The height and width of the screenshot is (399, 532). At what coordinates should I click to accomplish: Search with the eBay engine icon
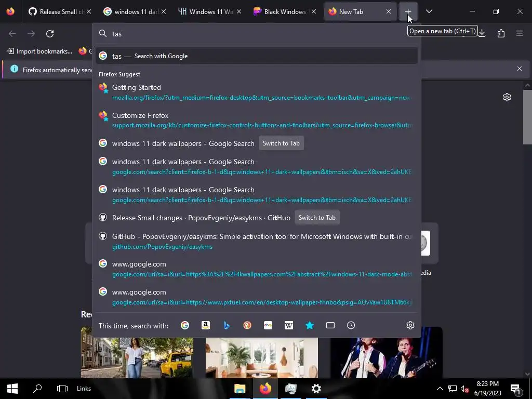tap(268, 325)
